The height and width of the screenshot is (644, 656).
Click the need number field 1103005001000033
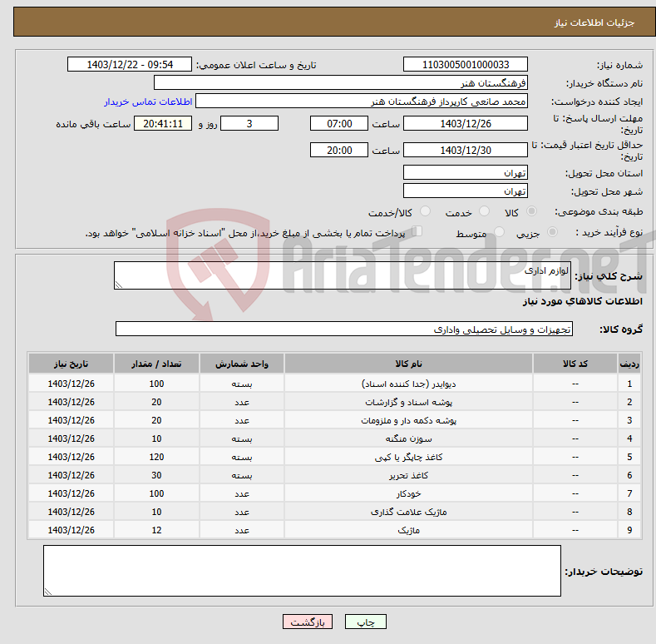(466, 65)
